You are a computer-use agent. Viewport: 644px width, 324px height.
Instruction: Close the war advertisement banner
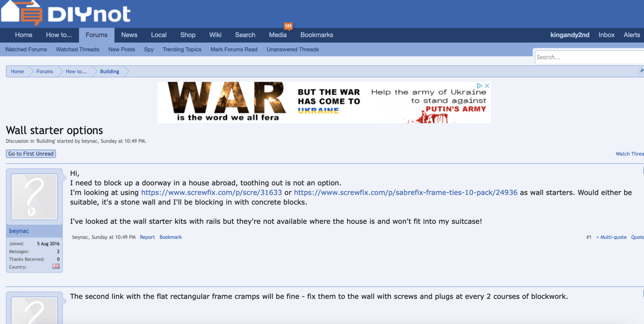pyautogui.click(x=487, y=86)
